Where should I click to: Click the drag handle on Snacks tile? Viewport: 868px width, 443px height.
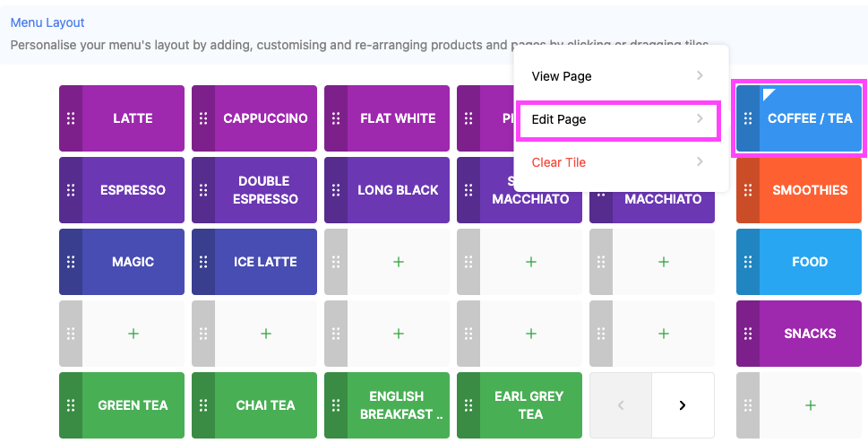(748, 334)
